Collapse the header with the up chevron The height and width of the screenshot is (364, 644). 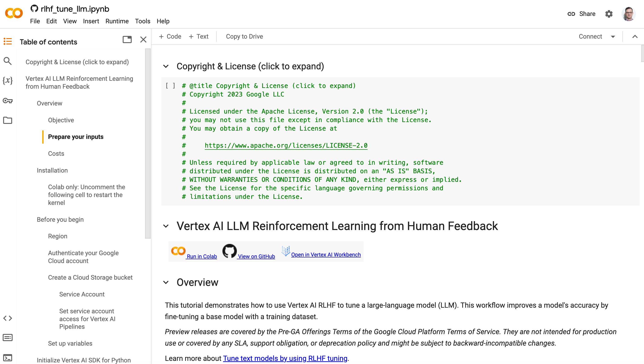point(635,37)
